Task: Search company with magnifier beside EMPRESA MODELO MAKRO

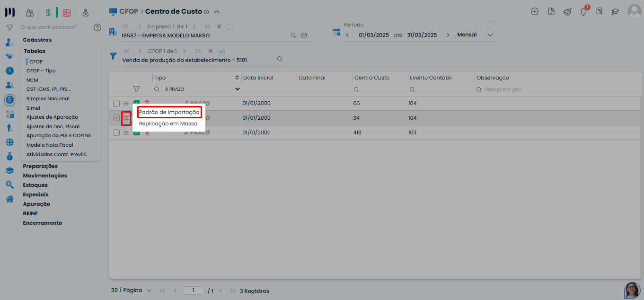Action: (293, 35)
